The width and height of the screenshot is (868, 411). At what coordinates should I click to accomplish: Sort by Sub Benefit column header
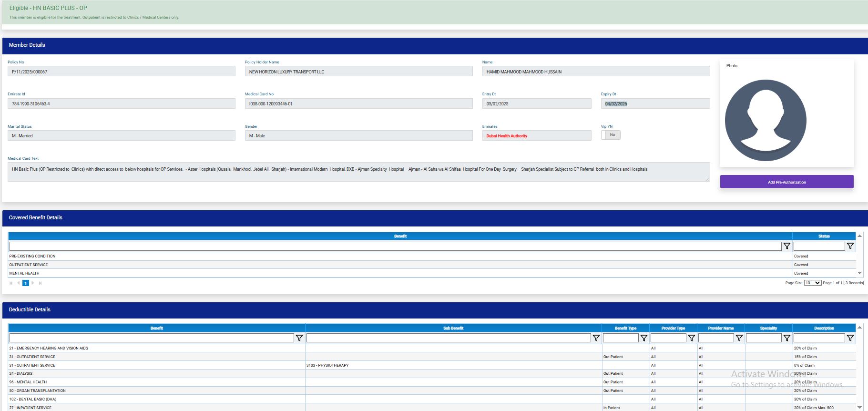pos(453,328)
